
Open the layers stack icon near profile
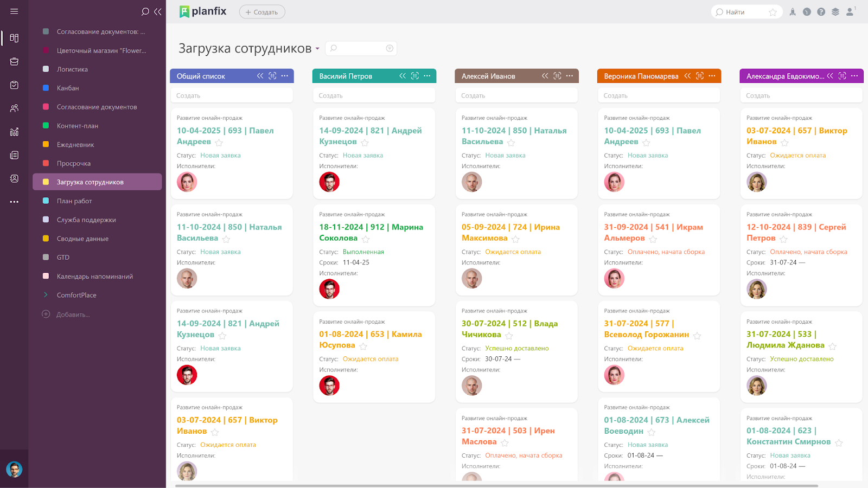(x=835, y=11)
